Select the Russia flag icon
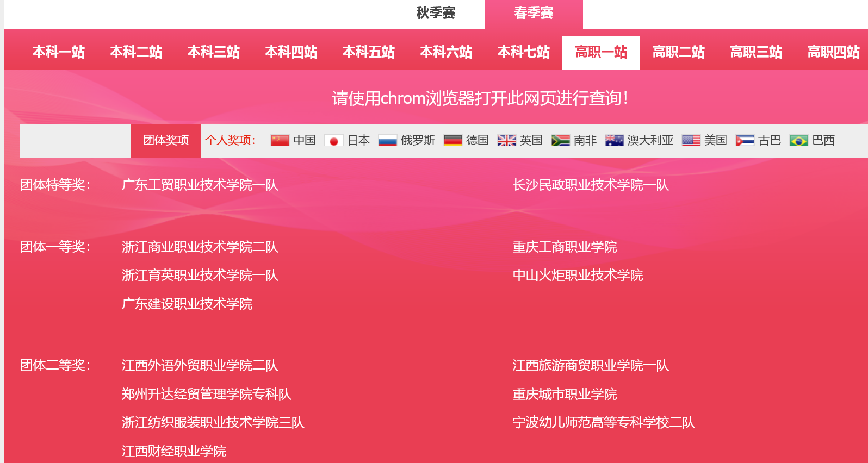 pos(387,141)
